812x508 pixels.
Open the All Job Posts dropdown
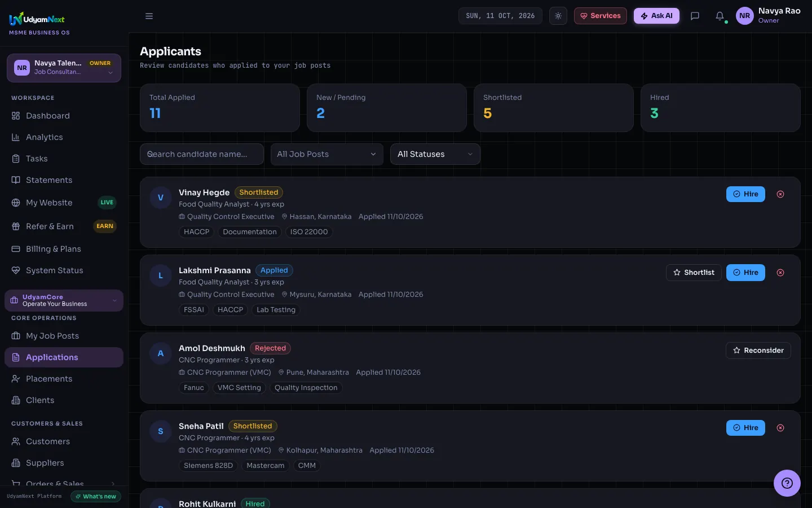click(327, 154)
